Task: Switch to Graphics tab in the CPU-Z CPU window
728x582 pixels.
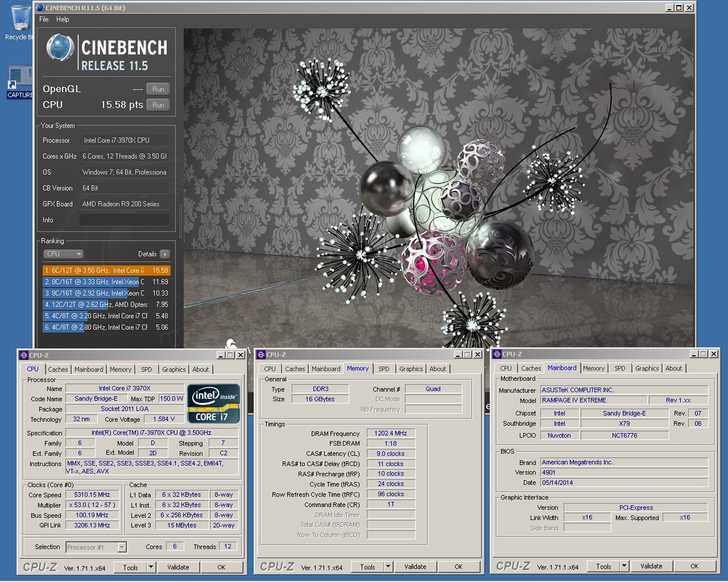Action: pyautogui.click(x=174, y=369)
